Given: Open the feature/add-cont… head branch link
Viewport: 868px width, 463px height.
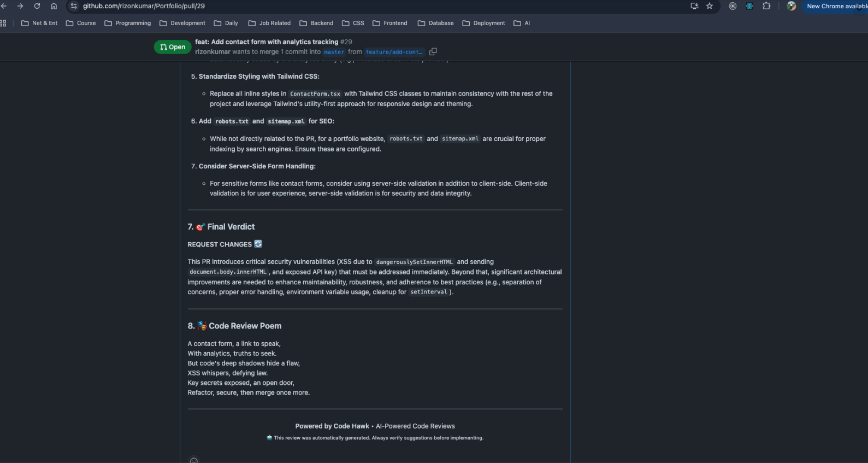Looking at the screenshot, I should (x=394, y=52).
